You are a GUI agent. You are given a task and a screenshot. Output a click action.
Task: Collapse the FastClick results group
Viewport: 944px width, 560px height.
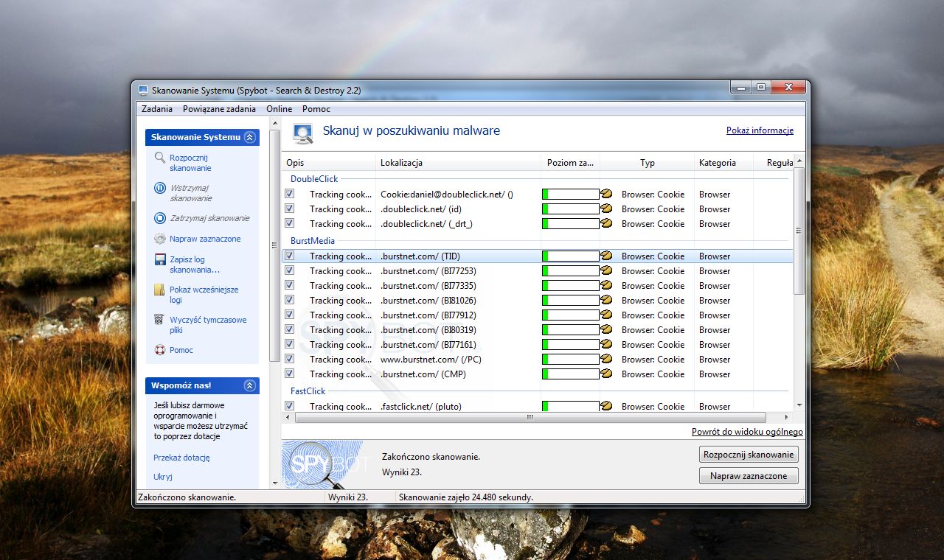[x=308, y=391]
